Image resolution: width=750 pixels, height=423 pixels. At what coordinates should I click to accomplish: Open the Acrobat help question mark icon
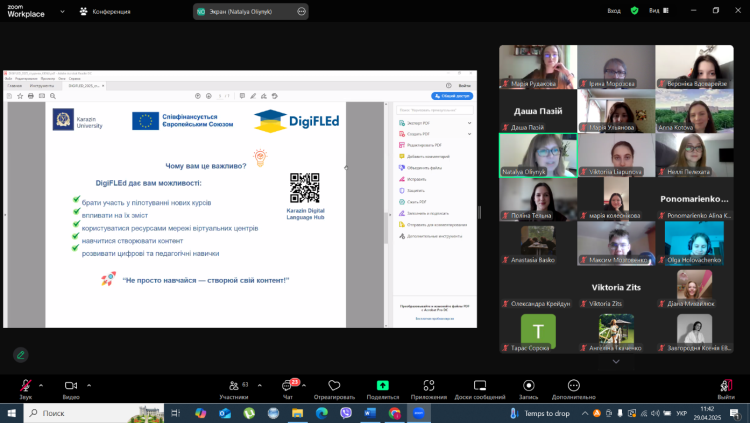pos(449,86)
